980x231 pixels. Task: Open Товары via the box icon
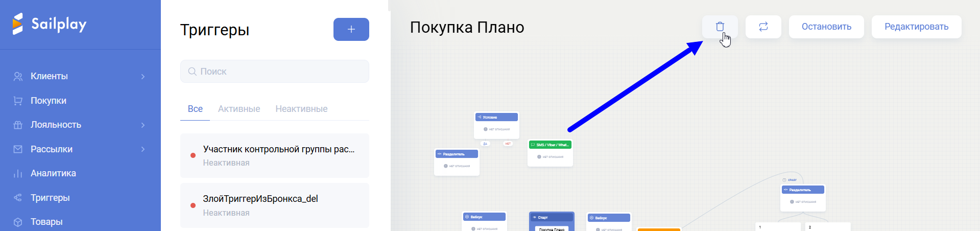pos(18,222)
